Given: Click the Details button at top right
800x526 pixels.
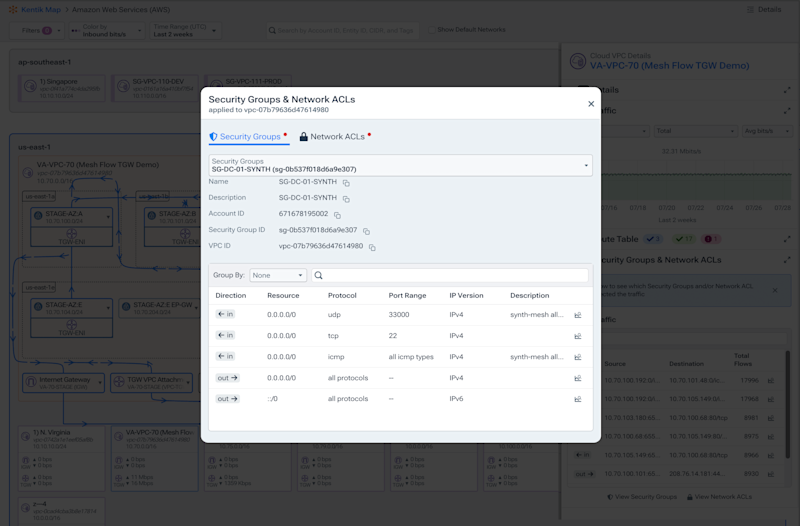Looking at the screenshot, I should coord(764,10).
